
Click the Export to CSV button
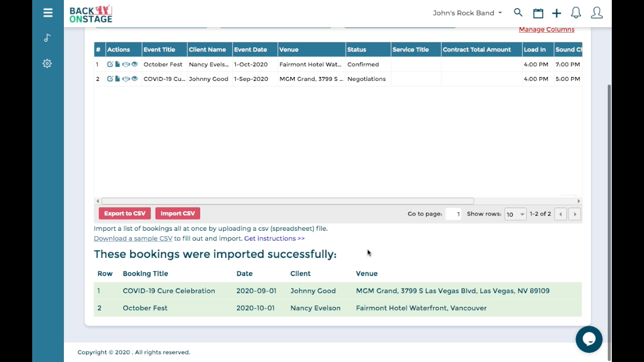click(x=125, y=214)
